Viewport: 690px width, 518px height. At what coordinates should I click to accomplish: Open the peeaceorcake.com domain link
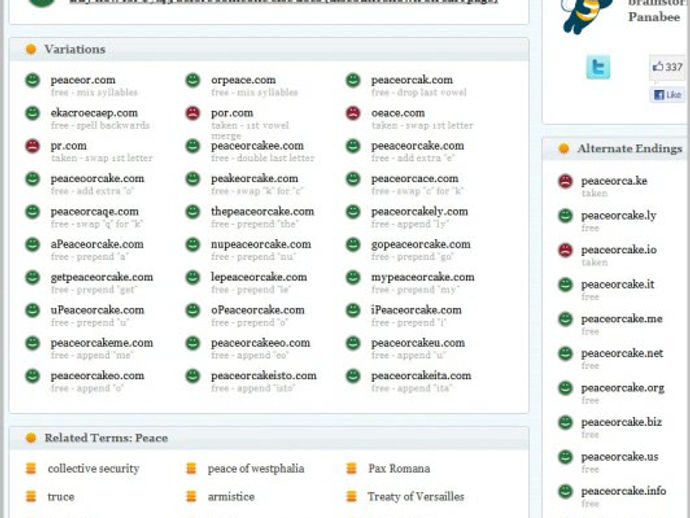[x=418, y=146]
